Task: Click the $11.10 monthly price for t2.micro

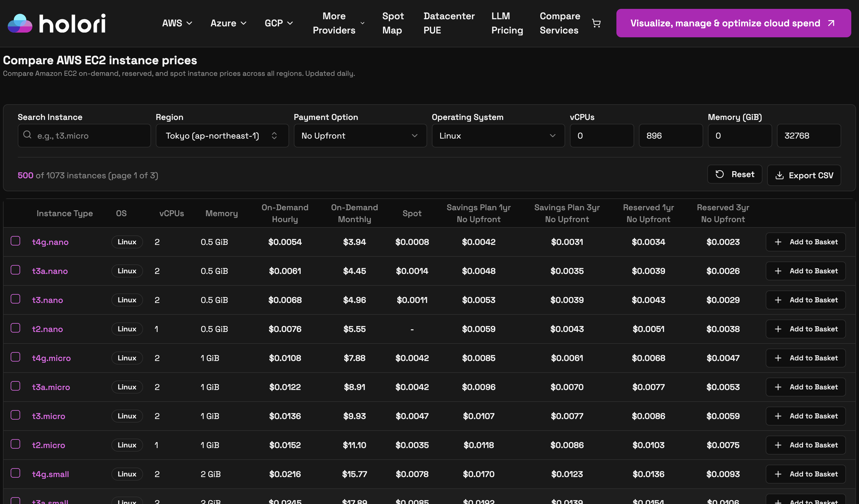Action: [355, 445]
